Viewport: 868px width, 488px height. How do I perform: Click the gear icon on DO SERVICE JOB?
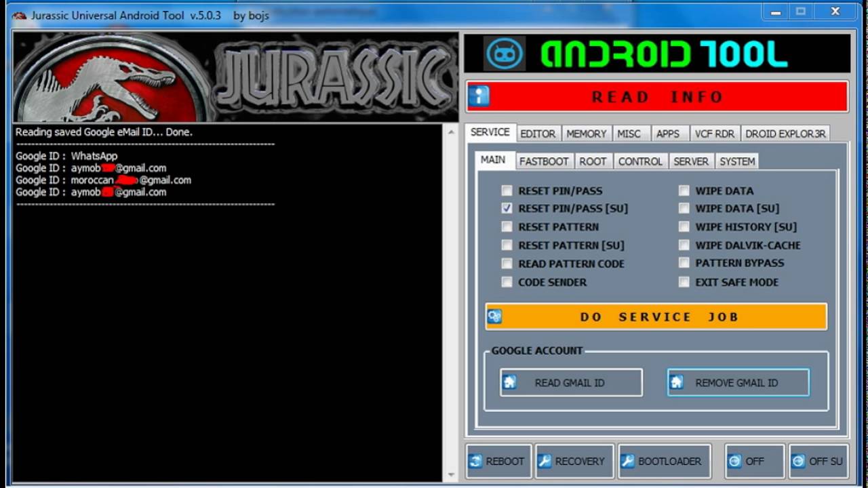494,317
